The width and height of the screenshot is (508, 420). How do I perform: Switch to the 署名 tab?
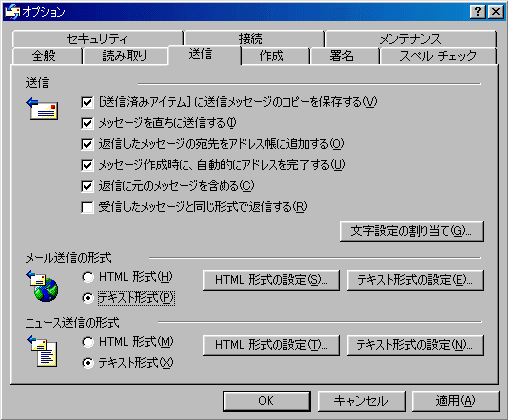[342, 56]
